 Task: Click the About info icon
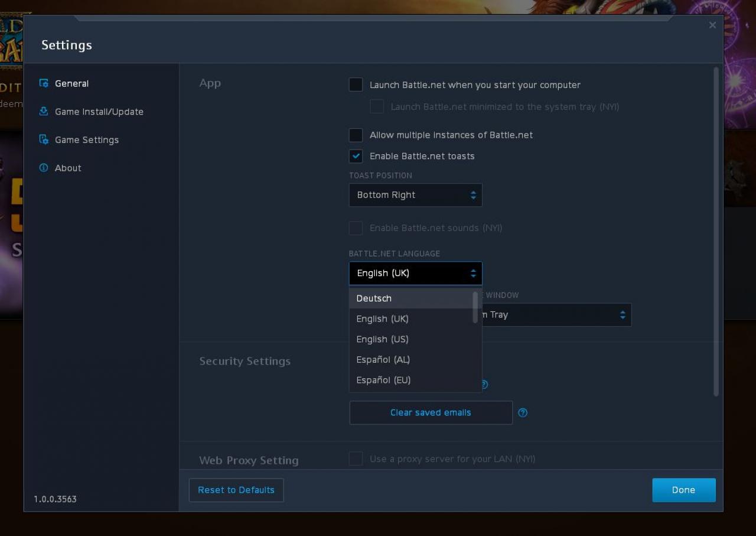click(x=44, y=168)
